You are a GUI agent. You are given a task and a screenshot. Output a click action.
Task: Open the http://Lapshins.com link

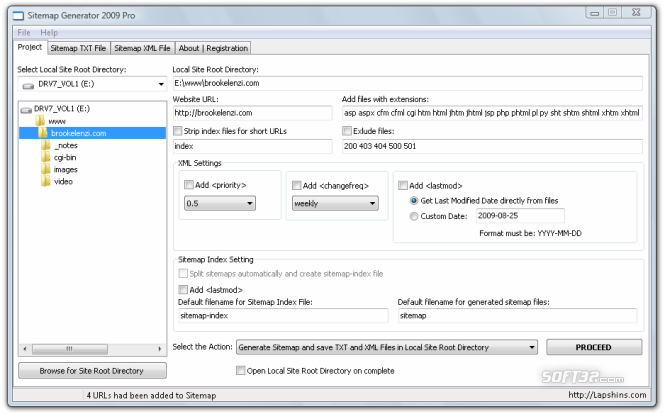pyautogui.click(x=607, y=395)
